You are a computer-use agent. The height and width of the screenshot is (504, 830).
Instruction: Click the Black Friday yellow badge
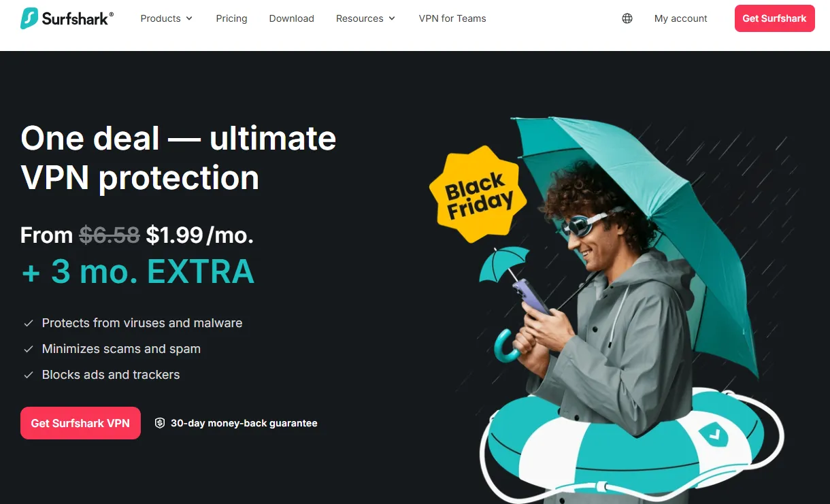(x=479, y=194)
